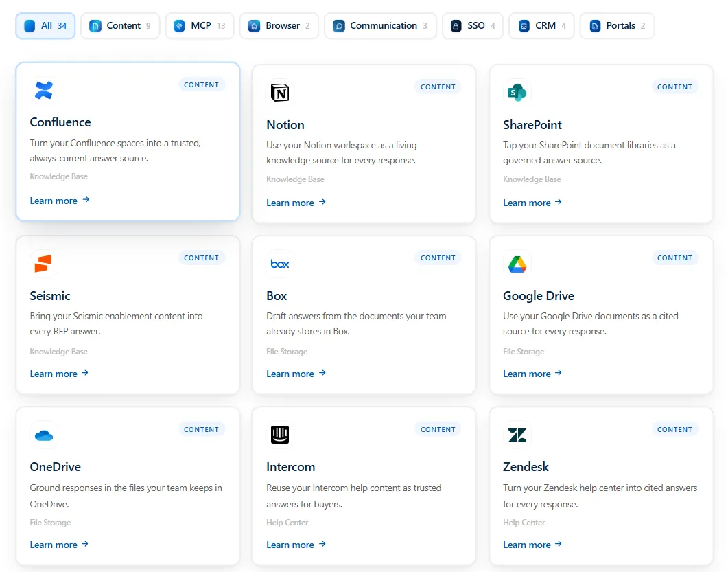Switch to the Browser filter tab

tap(279, 26)
